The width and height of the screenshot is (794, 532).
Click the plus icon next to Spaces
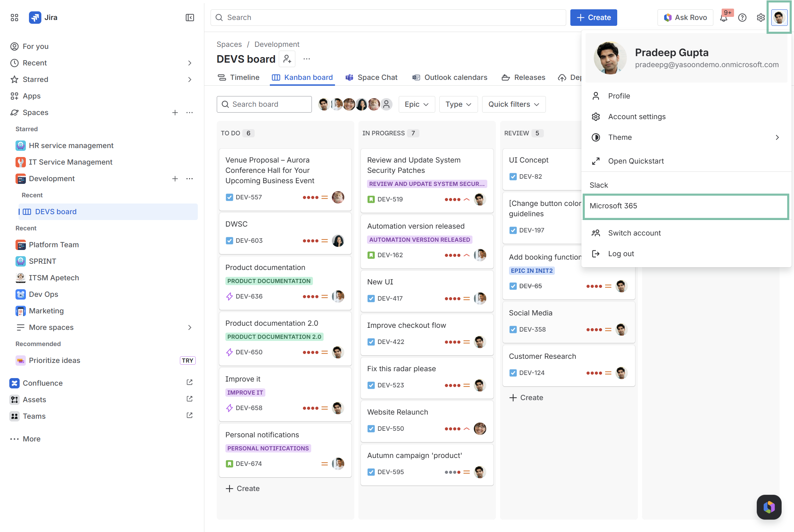[x=175, y=113]
